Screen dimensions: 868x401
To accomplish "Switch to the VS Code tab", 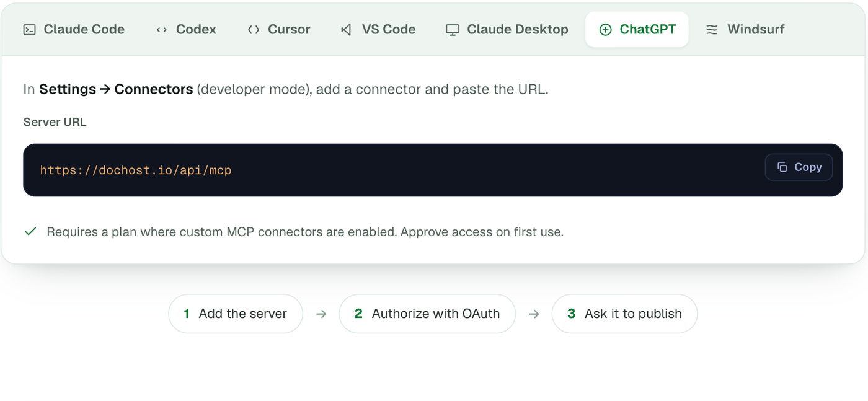I will [x=378, y=29].
